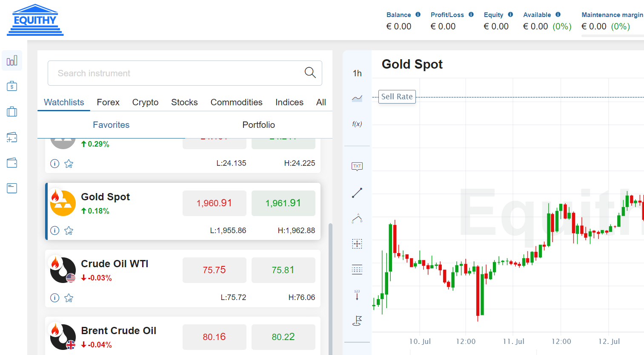Image resolution: width=644 pixels, height=355 pixels.
Task: Open the f(x) indicators tool
Action: coord(357,124)
